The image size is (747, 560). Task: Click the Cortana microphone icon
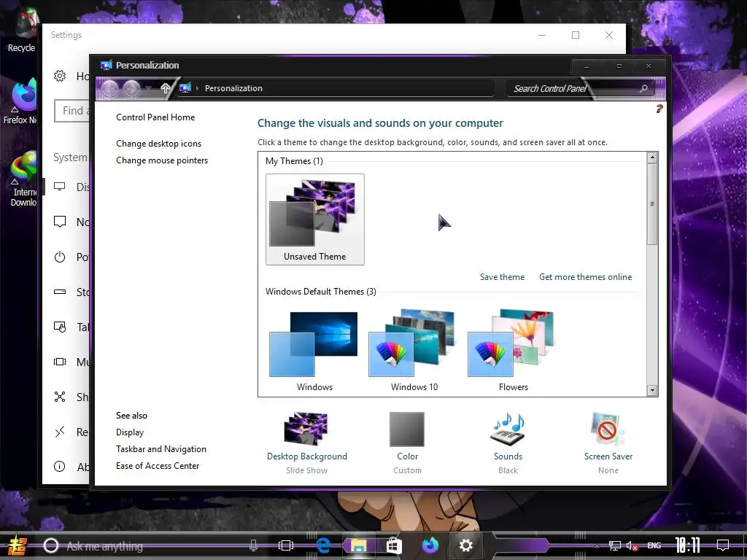[253, 546]
